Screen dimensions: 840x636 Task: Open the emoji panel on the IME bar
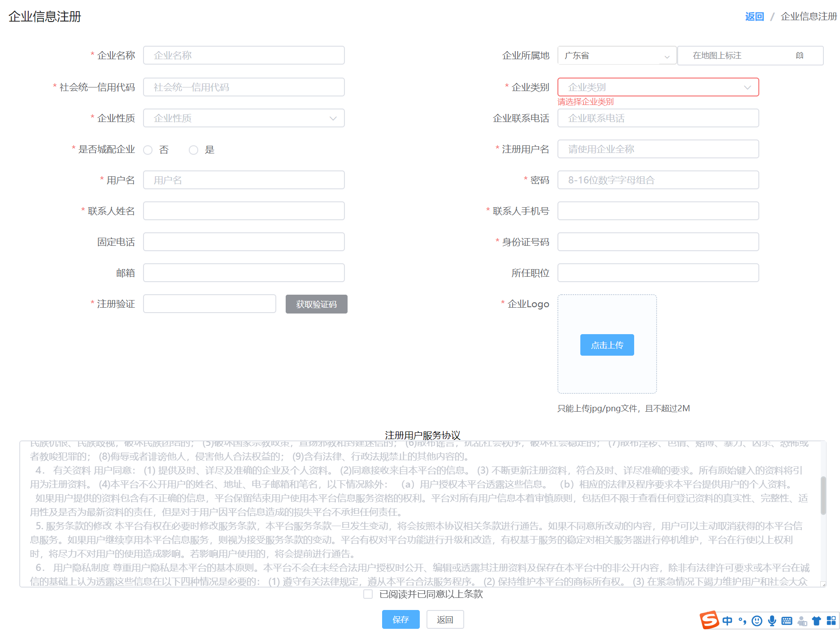point(757,621)
